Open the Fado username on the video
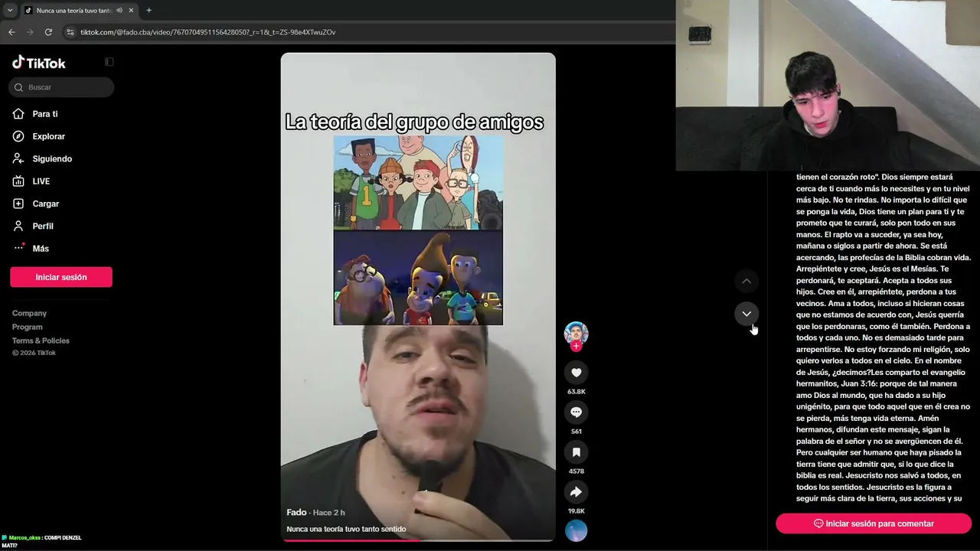This screenshot has height=551, width=980. [x=296, y=513]
